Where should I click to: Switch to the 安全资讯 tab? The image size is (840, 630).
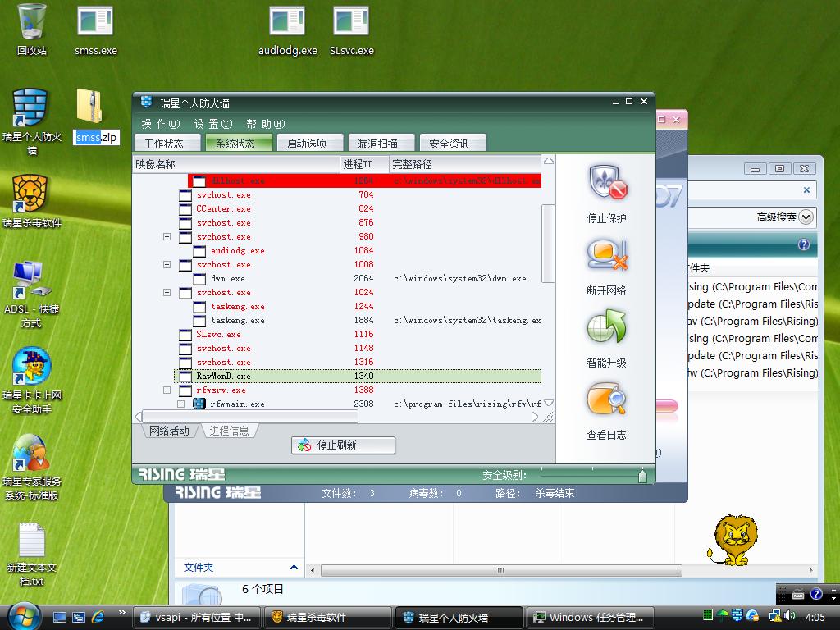(452, 143)
